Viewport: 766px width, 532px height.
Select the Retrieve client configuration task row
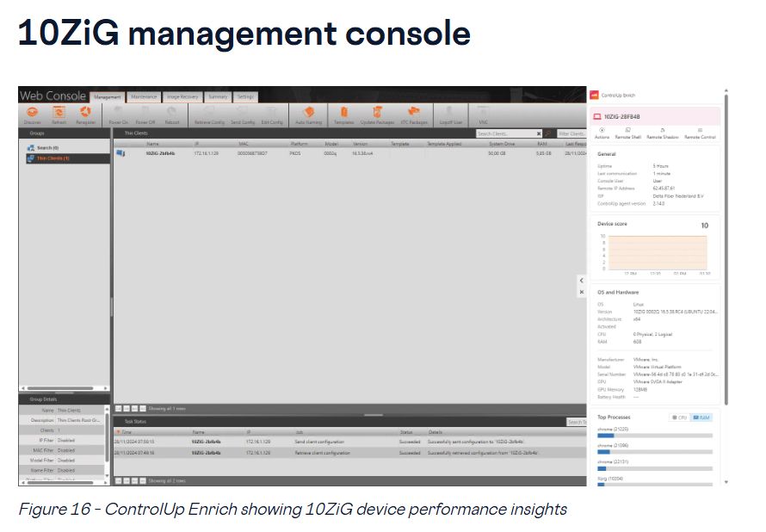tap(349, 453)
